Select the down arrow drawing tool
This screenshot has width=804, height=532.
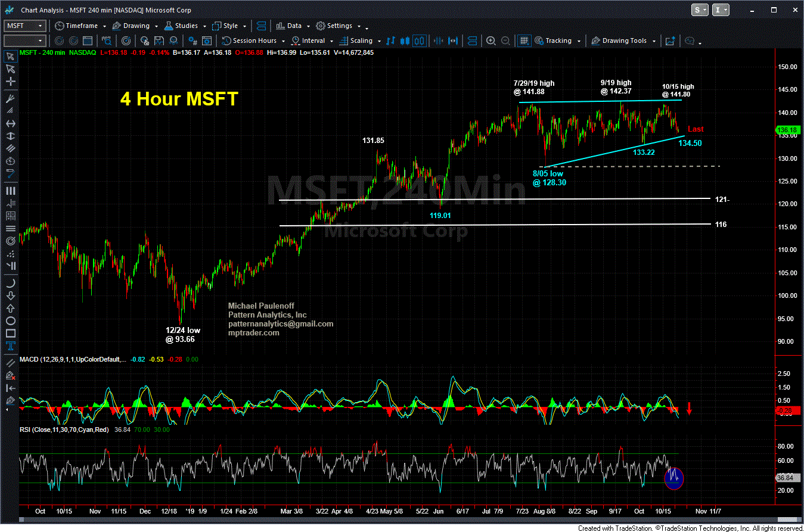[10, 295]
